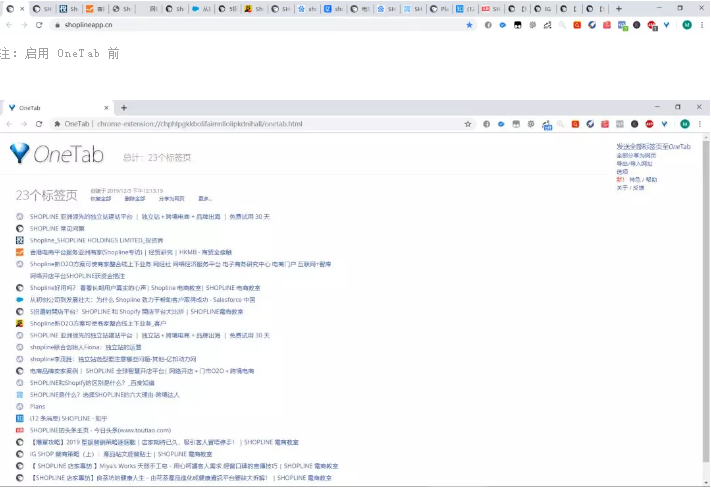Reload the shoplineapp.cn page
The width and height of the screenshot is (711, 488).
click(x=39, y=25)
